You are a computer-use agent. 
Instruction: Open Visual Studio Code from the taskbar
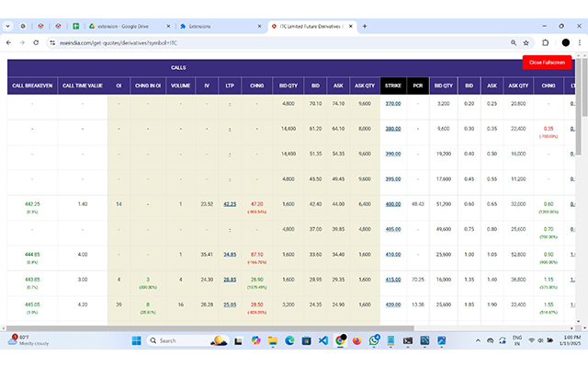(x=323, y=340)
